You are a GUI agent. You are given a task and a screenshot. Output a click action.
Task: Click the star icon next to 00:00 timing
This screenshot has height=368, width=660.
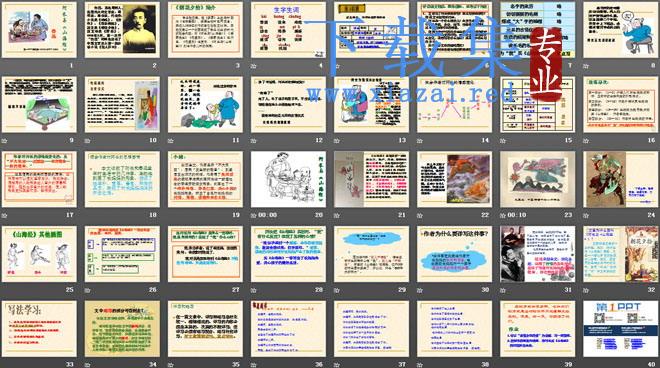(x=254, y=215)
